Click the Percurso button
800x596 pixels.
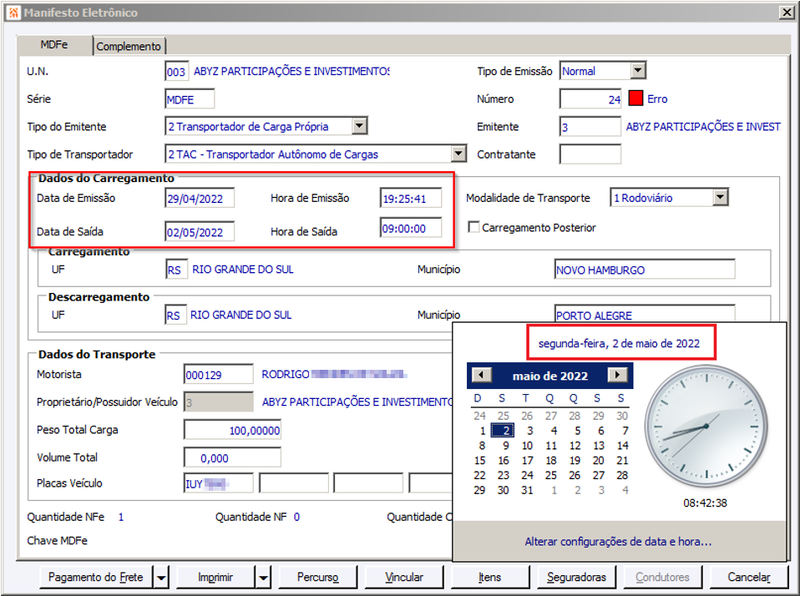pos(318,578)
